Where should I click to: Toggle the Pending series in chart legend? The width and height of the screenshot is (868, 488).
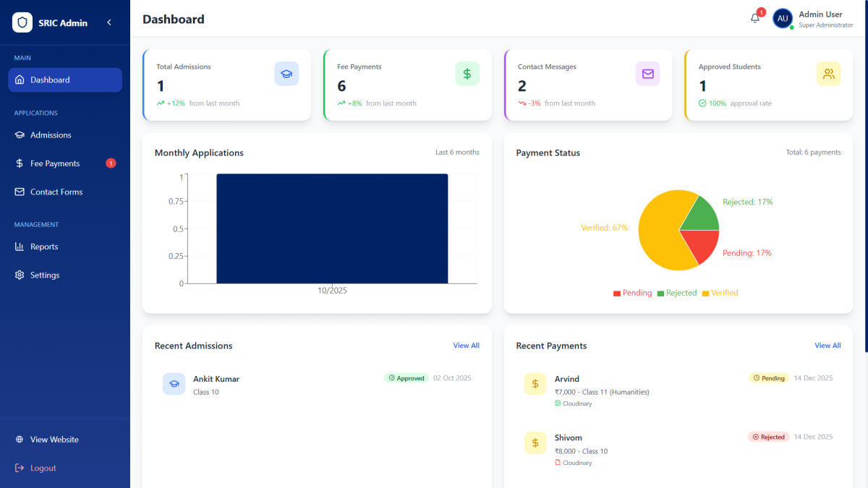[633, 293]
